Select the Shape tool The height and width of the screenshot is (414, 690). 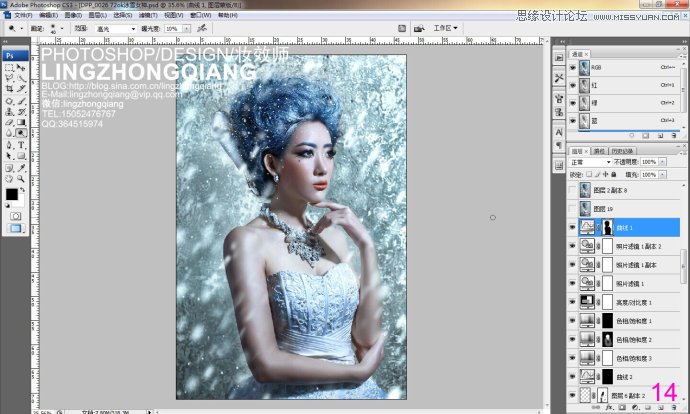tap(21, 156)
